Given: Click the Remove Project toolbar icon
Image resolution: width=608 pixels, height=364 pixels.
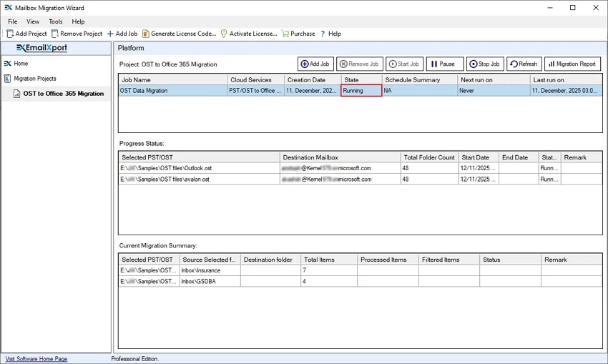Looking at the screenshot, I should tap(55, 34).
